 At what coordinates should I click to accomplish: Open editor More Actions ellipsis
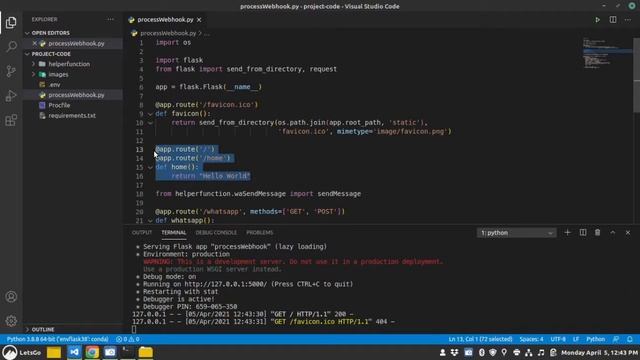[x=628, y=20]
